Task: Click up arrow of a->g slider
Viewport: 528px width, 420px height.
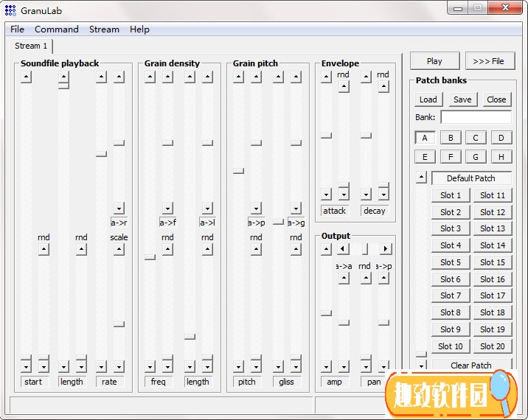Action: pos(296,77)
